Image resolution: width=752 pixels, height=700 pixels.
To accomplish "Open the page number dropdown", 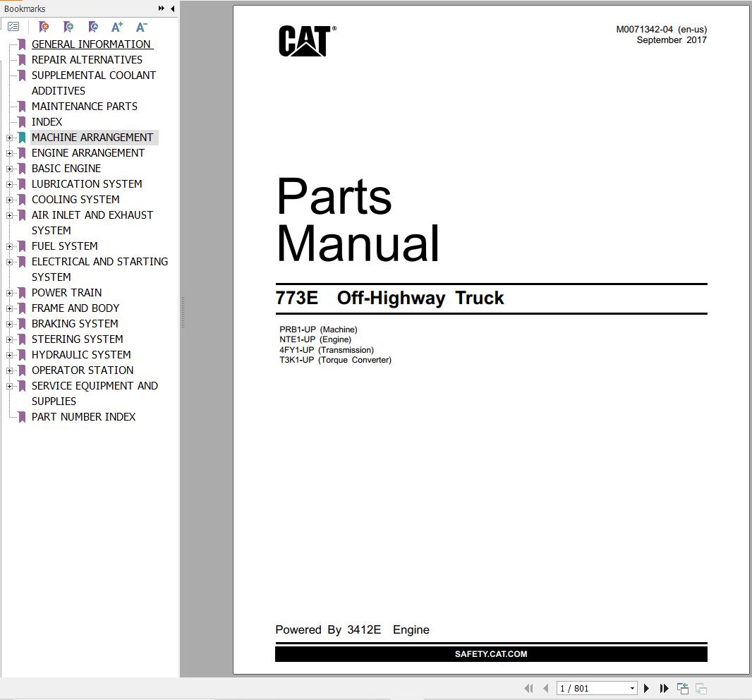I will pyautogui.click(x=632, y=688).
